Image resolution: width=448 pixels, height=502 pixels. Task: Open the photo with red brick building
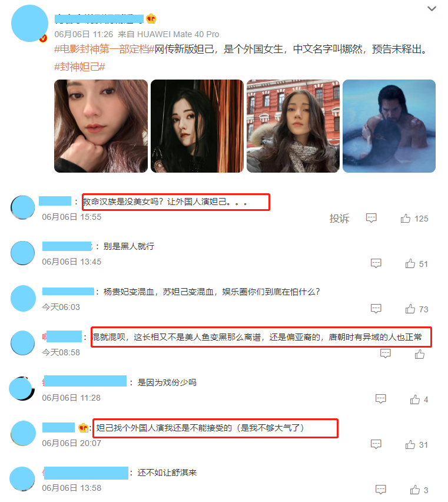(x=293, y=126)
